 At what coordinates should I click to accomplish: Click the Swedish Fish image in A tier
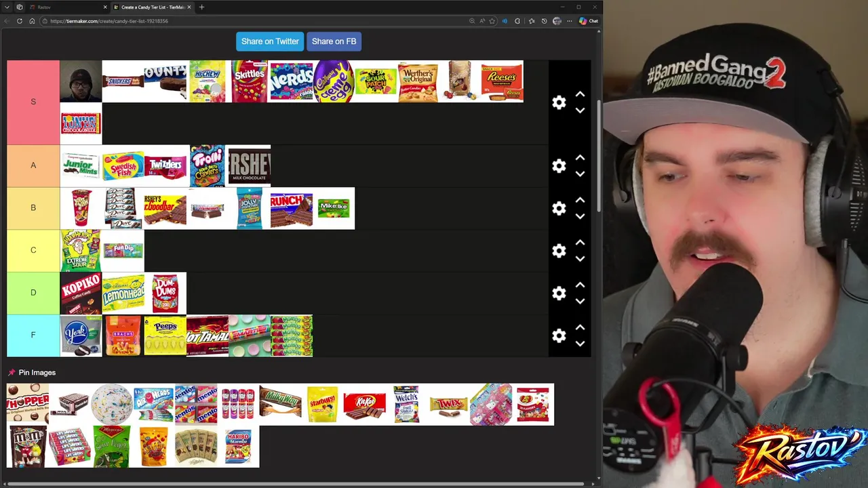[123, 165]
